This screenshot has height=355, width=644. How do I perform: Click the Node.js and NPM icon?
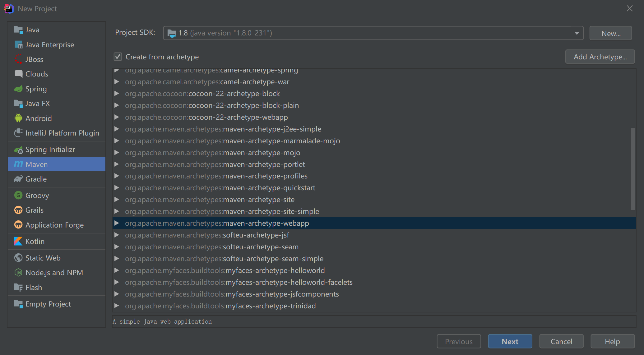coord(18,273)
